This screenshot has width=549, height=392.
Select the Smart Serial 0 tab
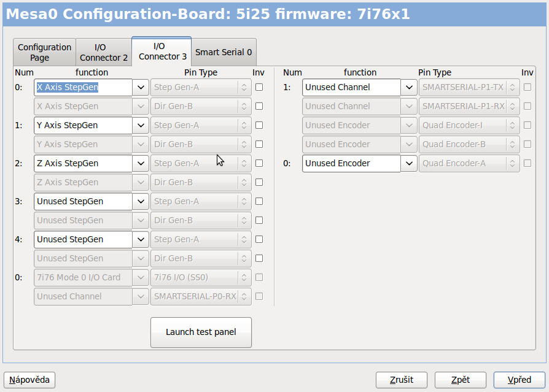point(224,53)
